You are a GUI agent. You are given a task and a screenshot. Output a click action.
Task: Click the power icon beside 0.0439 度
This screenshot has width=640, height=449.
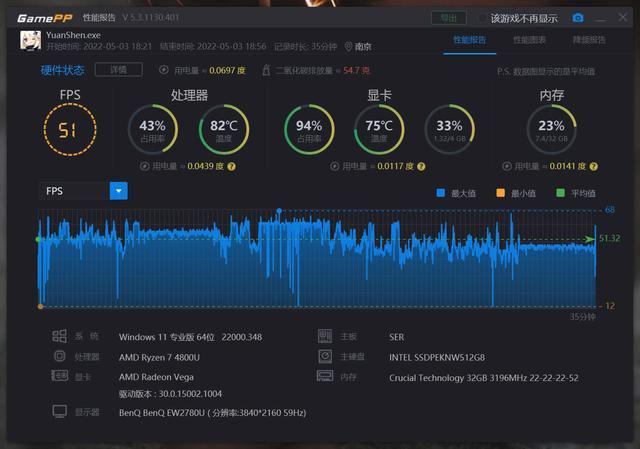click(144, 167)
